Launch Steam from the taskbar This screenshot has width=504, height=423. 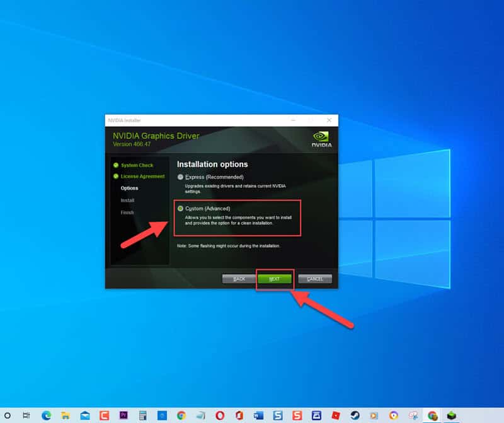pyautogui.click(x=355, y=415)
